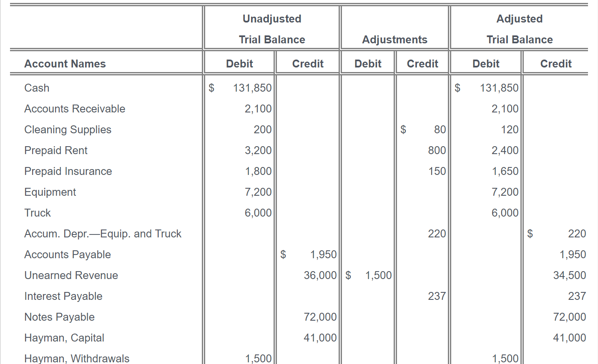Viewport: 598px width, 364px height.
Task: Select the Adjustments section header
Action: point(394,40)
